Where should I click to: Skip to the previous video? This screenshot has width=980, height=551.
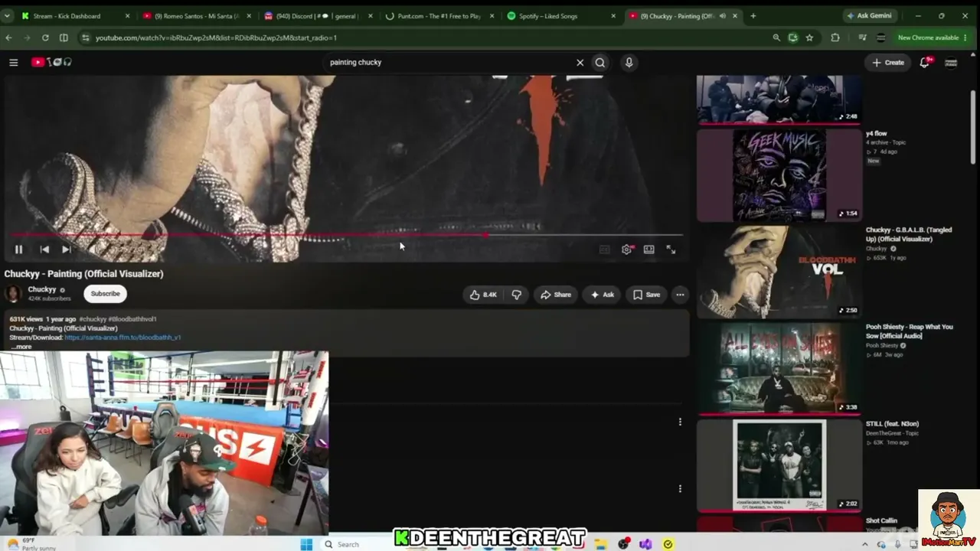(44, 249)
